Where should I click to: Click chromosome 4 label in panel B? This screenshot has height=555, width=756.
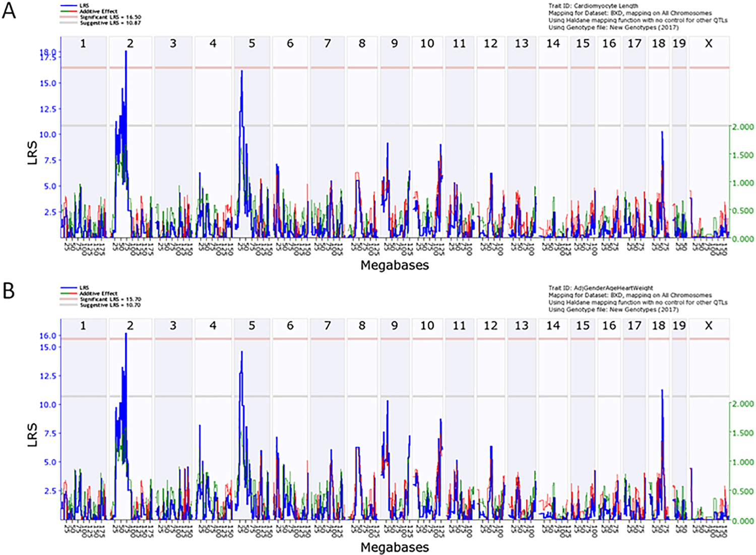pyautogui.click(x=213, y=326)
